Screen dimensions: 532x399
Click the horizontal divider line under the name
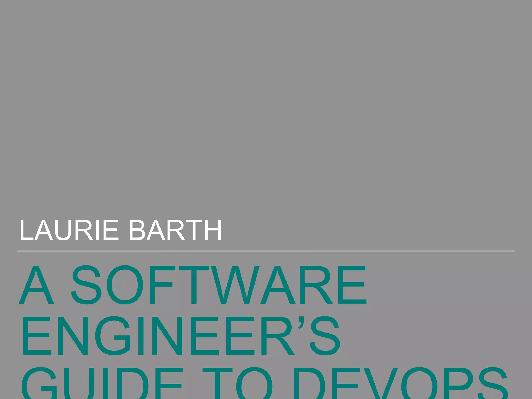pyautogui.click(x=265, y=251)
